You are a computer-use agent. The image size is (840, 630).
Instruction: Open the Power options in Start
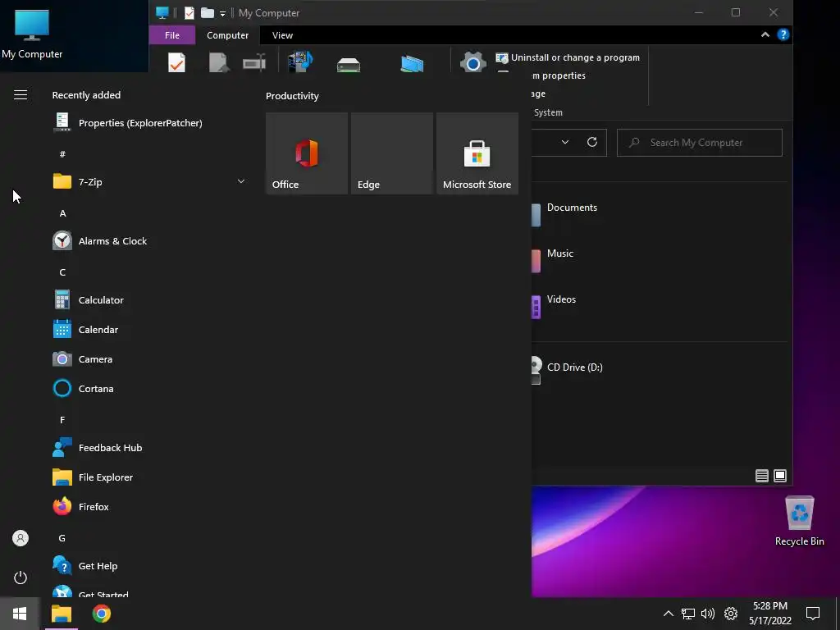coord(21,577)
